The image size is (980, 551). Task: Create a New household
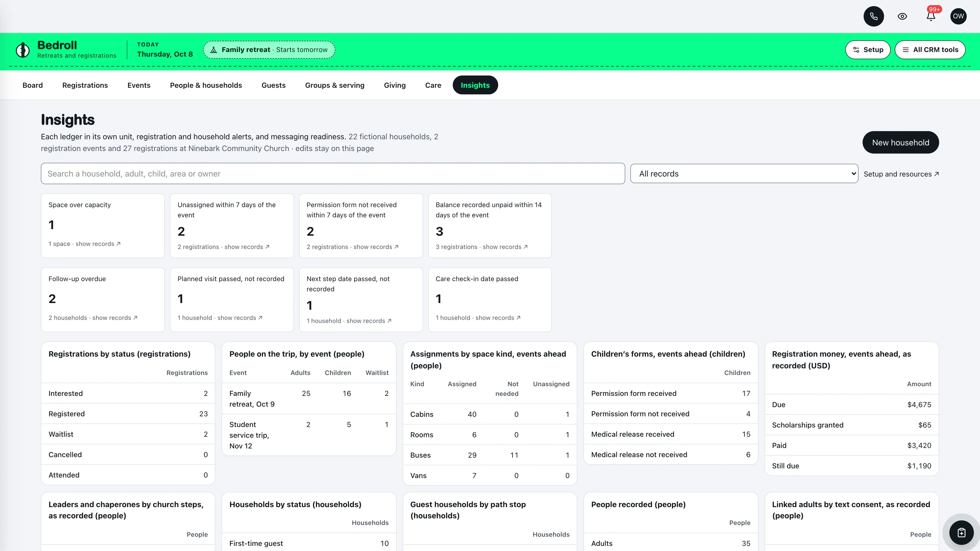point(900,143)
